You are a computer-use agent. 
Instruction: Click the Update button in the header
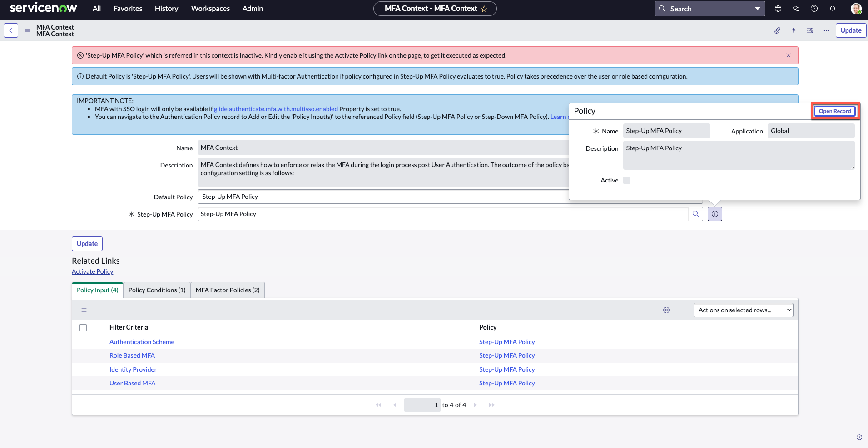[851, 30]
